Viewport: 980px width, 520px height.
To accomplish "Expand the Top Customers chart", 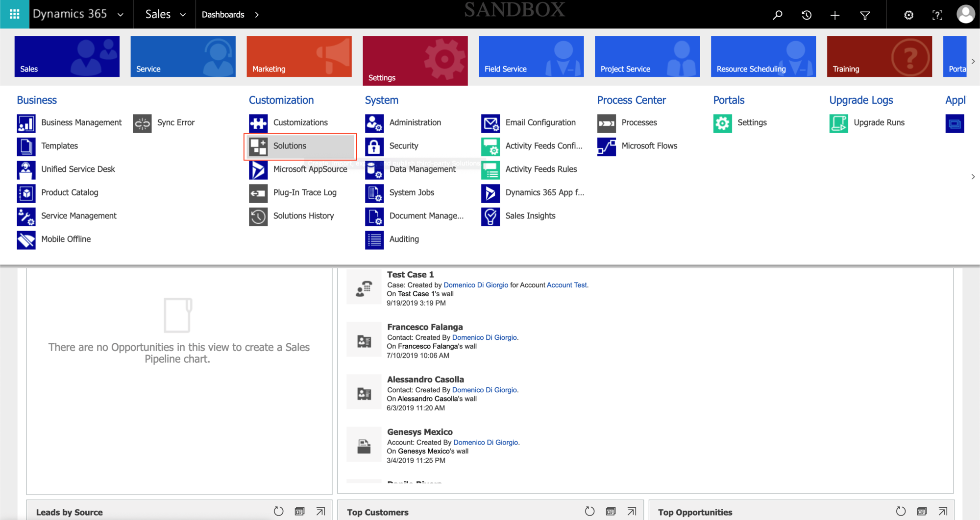I will (632, 511).
